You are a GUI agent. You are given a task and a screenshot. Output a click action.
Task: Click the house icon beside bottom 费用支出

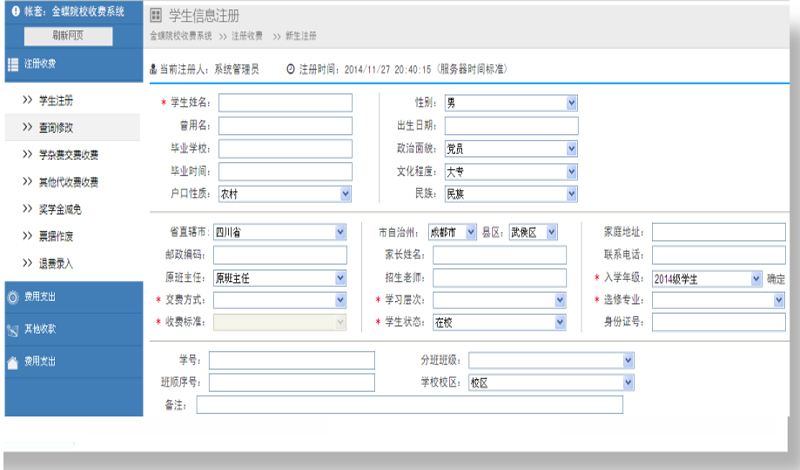(13, 361)
